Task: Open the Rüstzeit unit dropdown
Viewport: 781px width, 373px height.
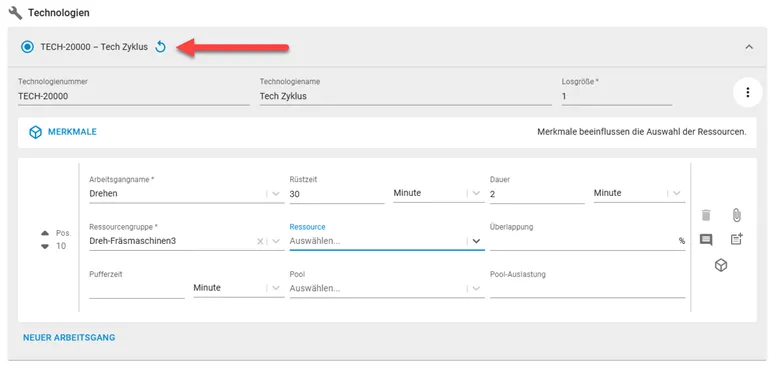Action: 438,193
